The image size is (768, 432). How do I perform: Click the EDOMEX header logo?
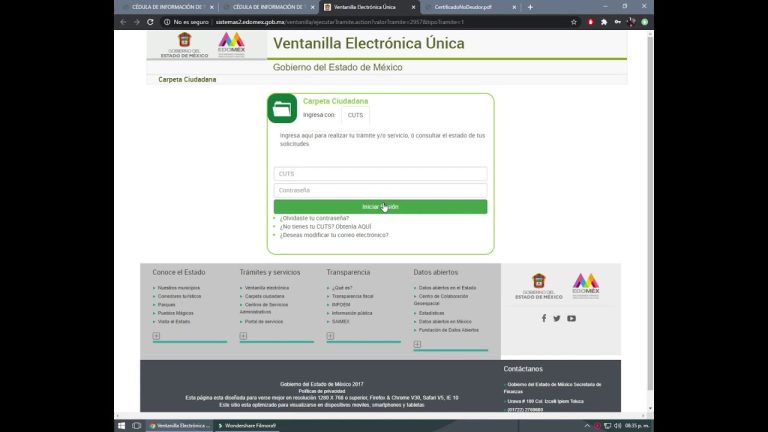point(231,44)
